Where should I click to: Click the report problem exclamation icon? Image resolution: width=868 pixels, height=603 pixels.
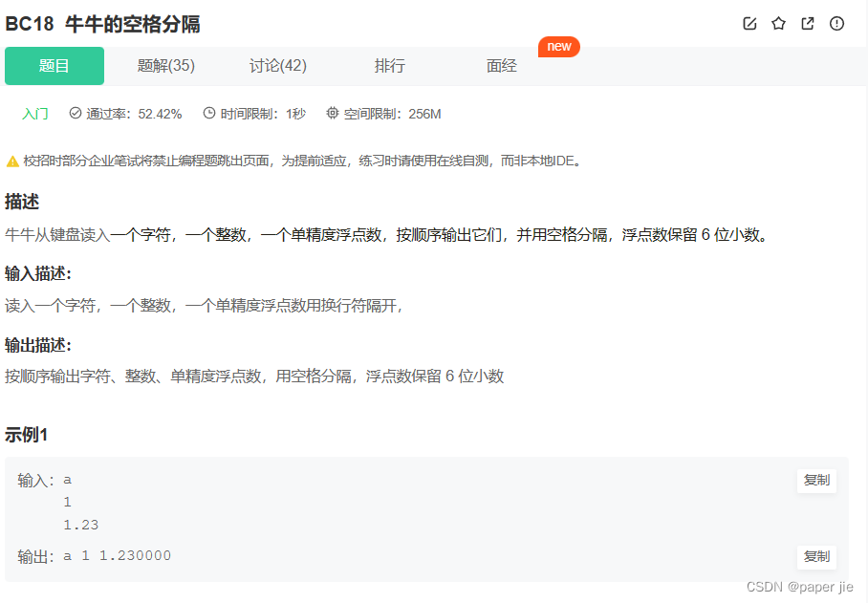click(836, 23)
